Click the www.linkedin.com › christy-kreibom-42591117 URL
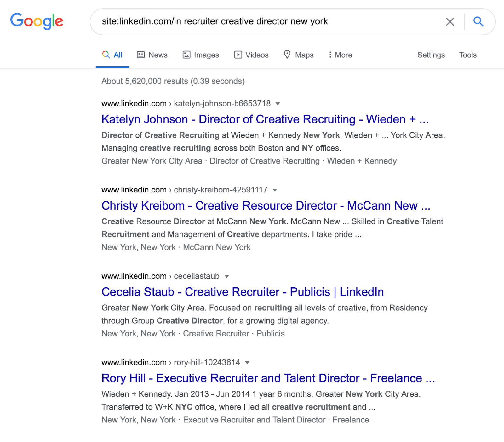 click(x=184, y=190)
